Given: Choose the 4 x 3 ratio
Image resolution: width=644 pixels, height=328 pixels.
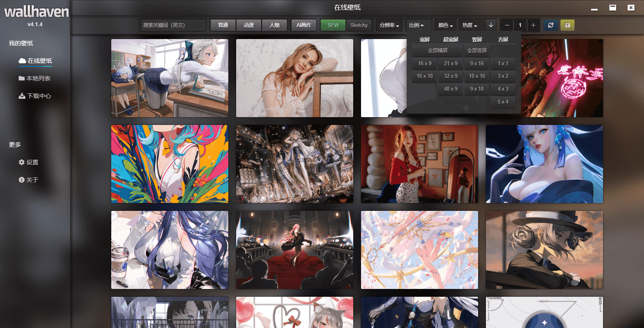Looking at the screenshot, I should click(503, 89).
